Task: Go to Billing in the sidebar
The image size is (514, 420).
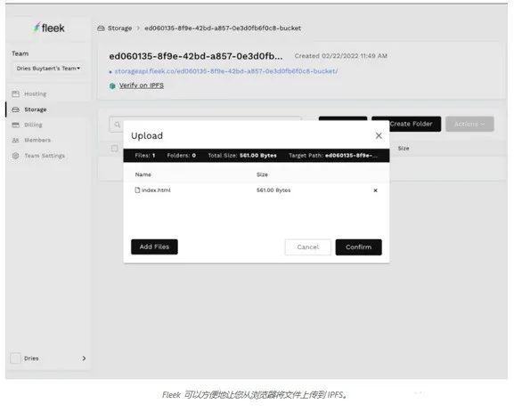Action: click(33, 125)
